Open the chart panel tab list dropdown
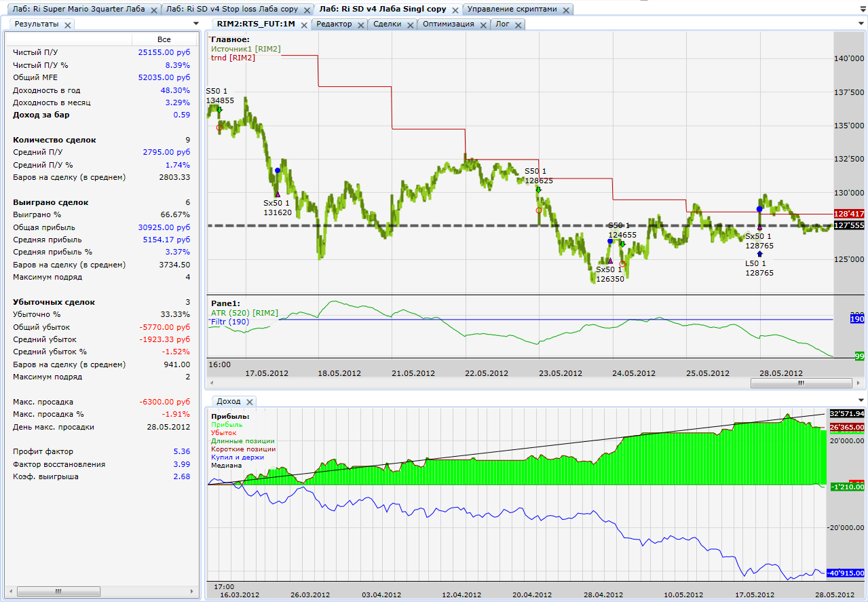This screenshot has width=868, height=602. [x=861, y=24]
